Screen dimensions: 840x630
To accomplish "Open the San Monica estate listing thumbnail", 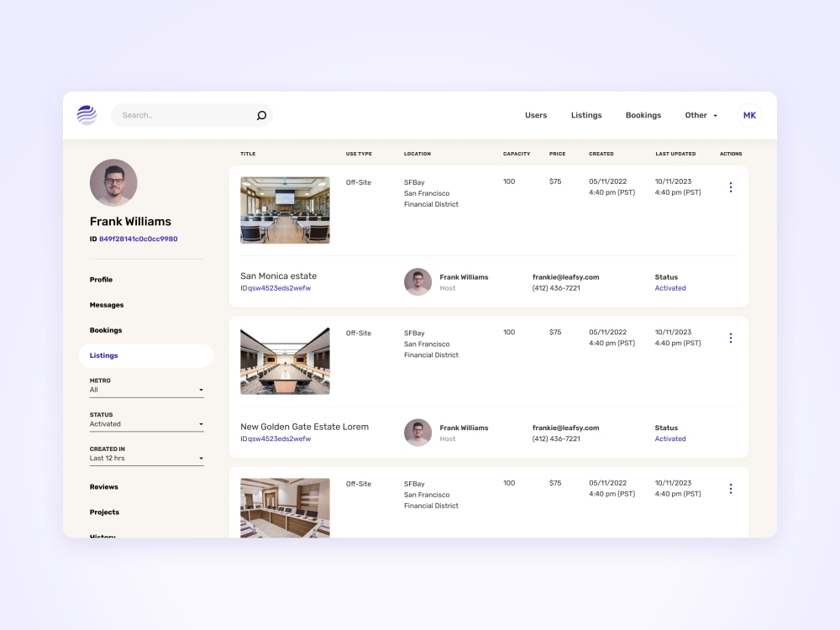I will [x=285, y=210].
